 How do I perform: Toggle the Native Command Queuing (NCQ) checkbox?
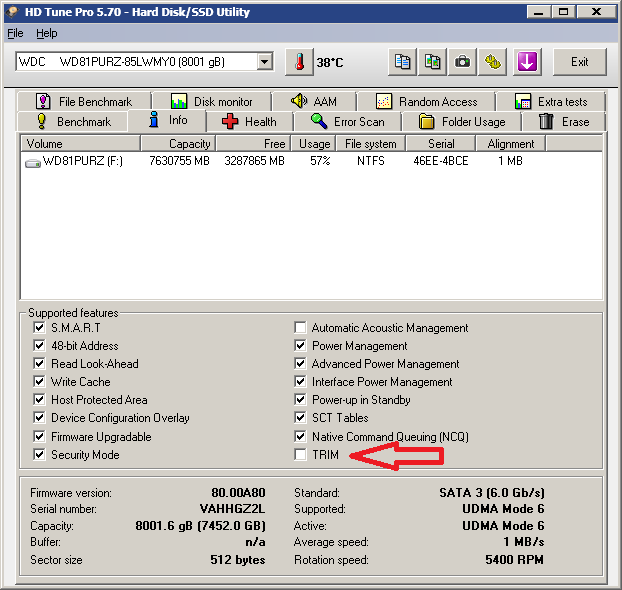point(300,436)
